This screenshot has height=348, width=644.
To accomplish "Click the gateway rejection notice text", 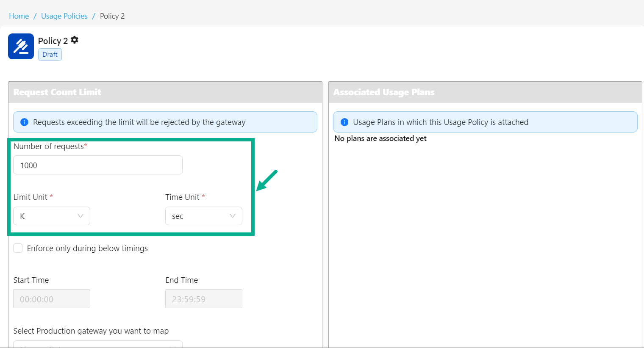I will coord(139,122).
